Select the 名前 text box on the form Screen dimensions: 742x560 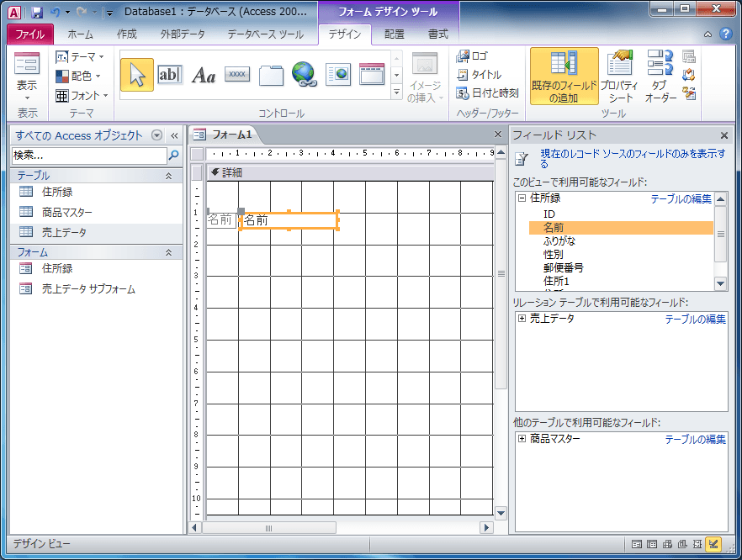[x=289, y=220]
